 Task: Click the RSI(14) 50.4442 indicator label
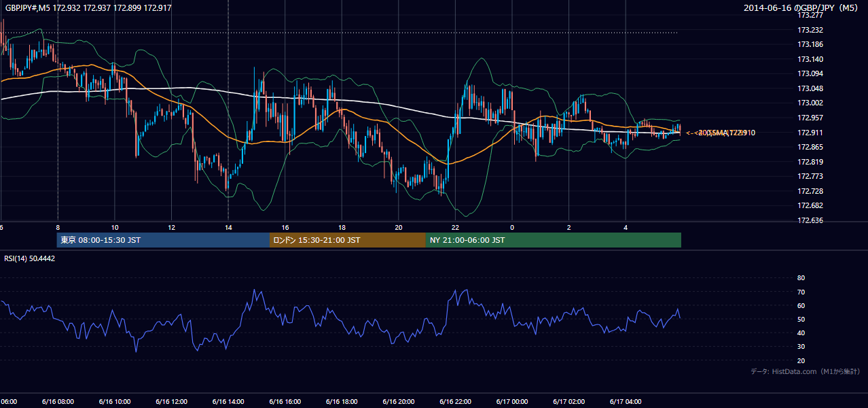tap(30, 258)
